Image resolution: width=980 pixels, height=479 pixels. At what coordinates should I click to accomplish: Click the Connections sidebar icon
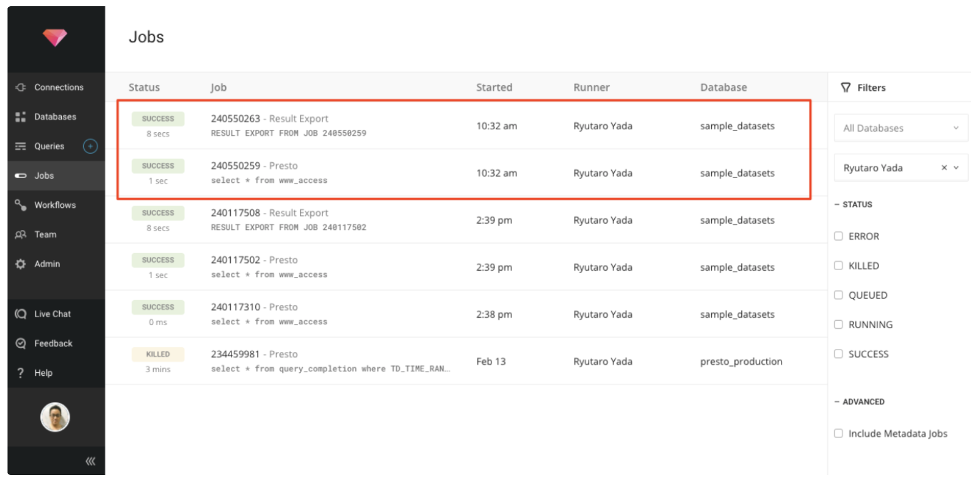21,87
